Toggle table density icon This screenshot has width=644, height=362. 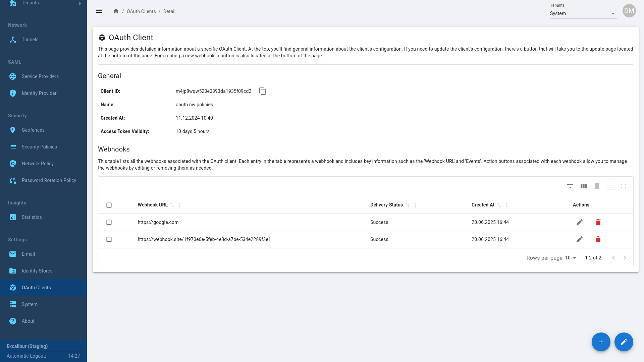(x=610, y=186)
